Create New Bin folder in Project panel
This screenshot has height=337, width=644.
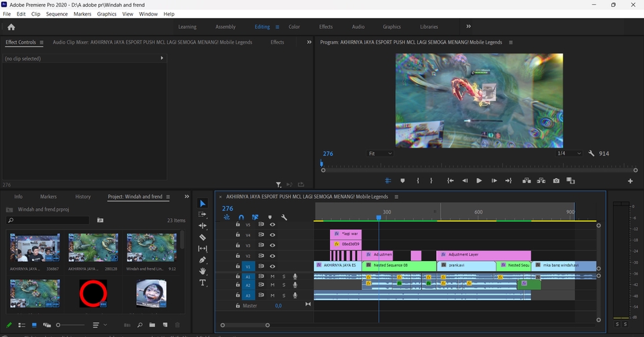coord(152,325)
